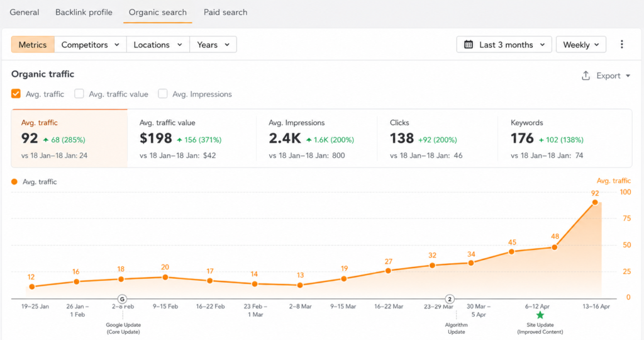This screenshot has width=644, height=340.
Task: Select the Clicks metric card
Action: tap(437, 139)
